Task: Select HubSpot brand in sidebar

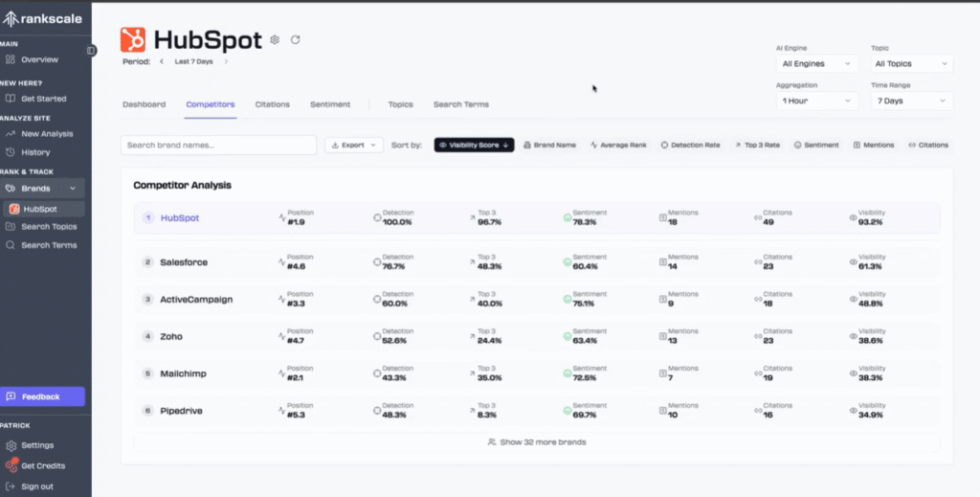Action: click(x=42, y=209)
